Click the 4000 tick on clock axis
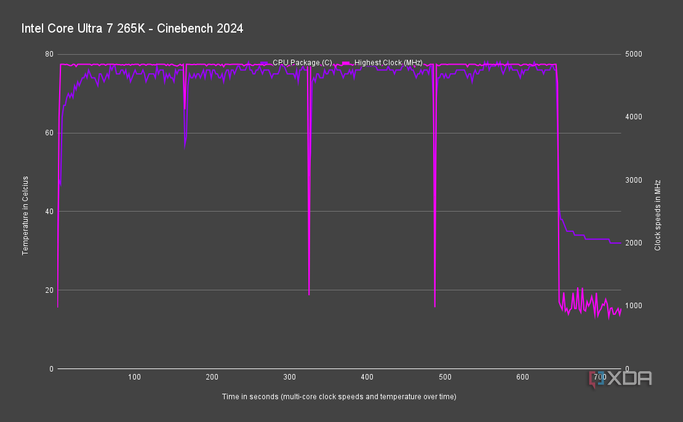Viewport: 683px width, 422px height. click(x=633, y=117)
